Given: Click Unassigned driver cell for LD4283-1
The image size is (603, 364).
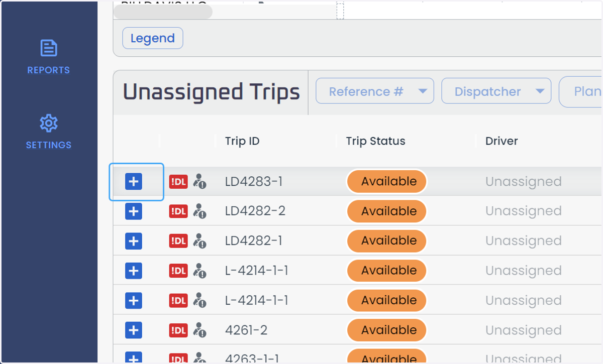Looking at the screenshot, I should pos(523,182).
